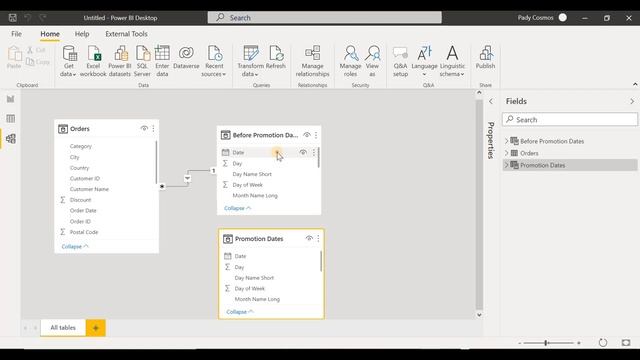Launch the Dataverse connector
The height and width of the screenshot is (360, 640).
[186, 58]
